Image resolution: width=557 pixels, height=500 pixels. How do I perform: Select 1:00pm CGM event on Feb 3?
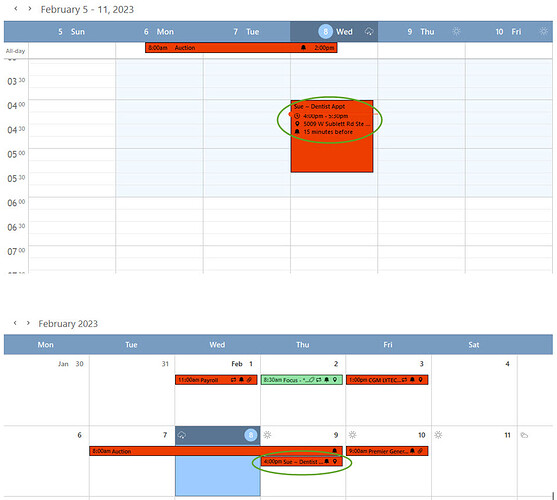[x=387, y=380]
